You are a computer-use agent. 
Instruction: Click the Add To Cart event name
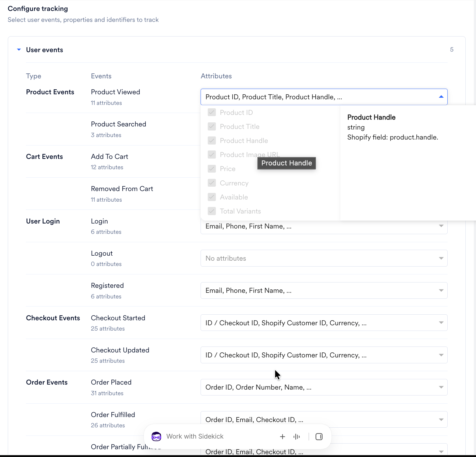click(x=109, y=157)
